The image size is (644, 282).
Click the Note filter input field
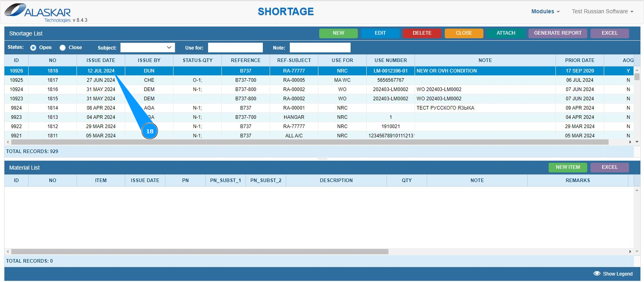coord(320,48)
